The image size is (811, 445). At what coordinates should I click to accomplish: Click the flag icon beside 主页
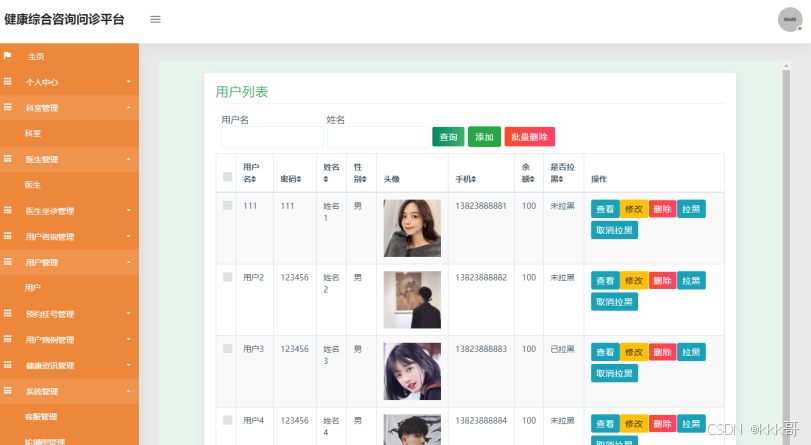coord(7,55)
